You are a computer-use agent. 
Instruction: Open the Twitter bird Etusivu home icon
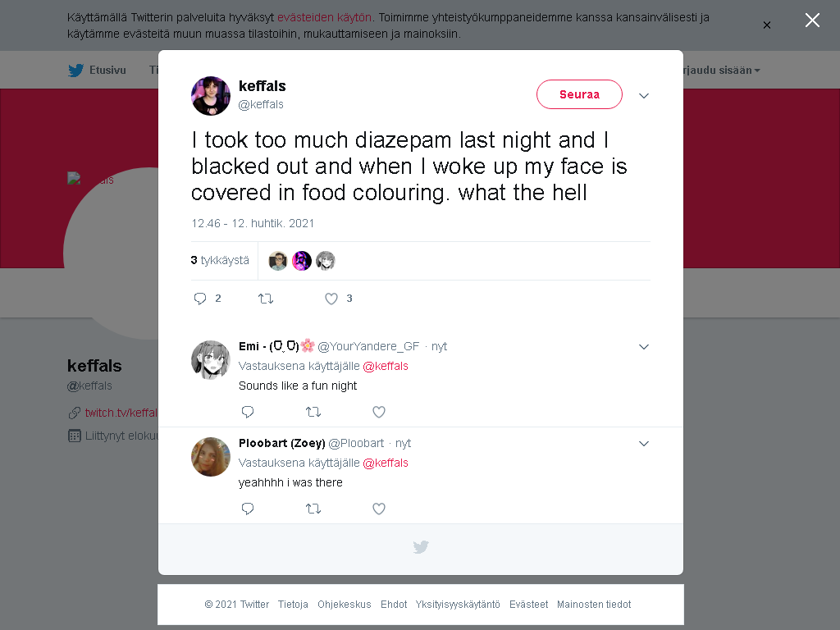(x=75, y=71)
